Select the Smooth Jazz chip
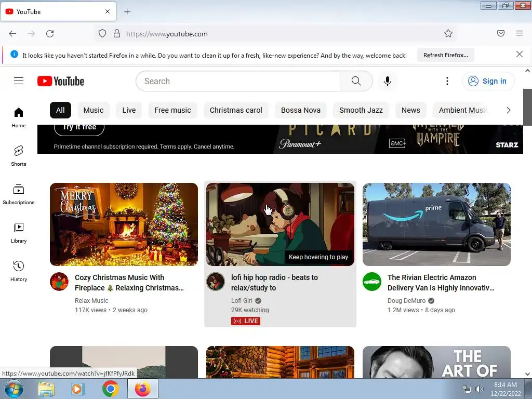 point(361,110)
